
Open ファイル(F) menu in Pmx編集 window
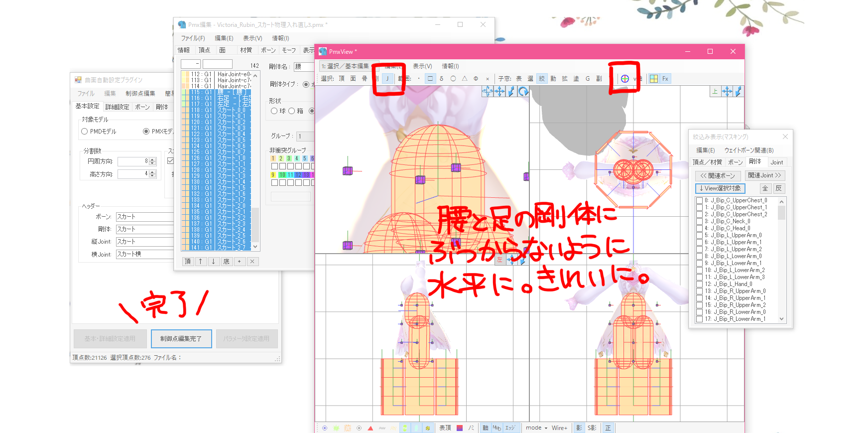coord(193,38)
